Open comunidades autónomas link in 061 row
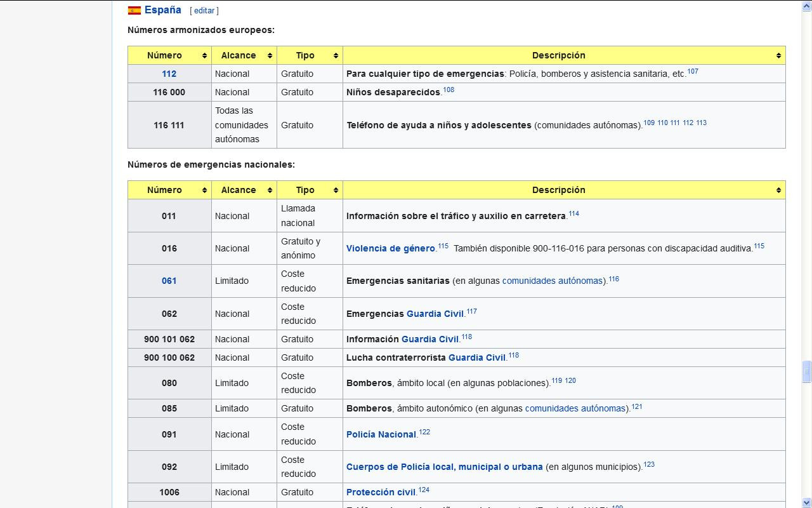The image size is (812, 508). tap(552, 281)
